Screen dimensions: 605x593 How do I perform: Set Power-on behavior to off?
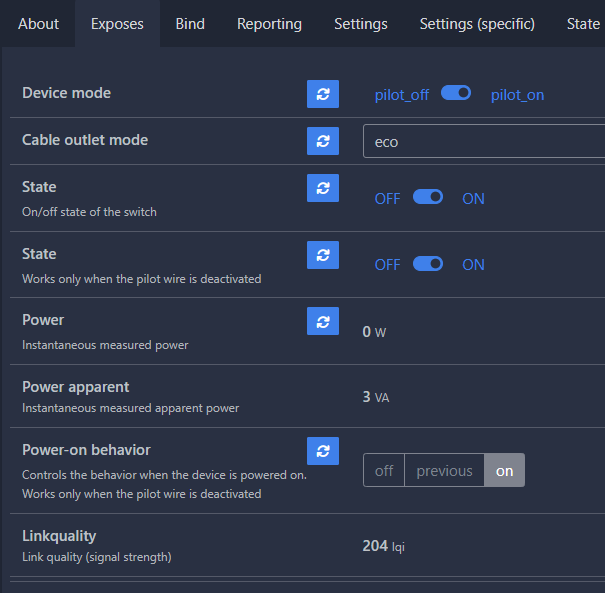[384, 470]
